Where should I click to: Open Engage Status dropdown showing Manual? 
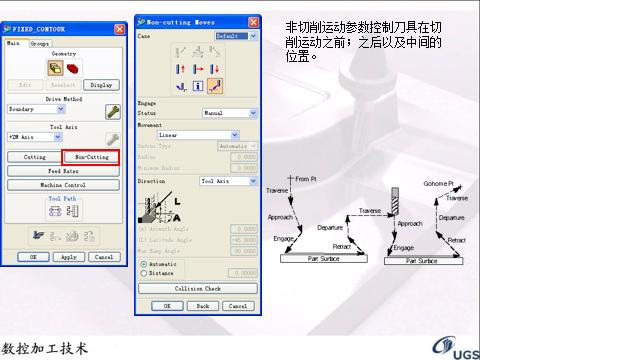point(230,113)
